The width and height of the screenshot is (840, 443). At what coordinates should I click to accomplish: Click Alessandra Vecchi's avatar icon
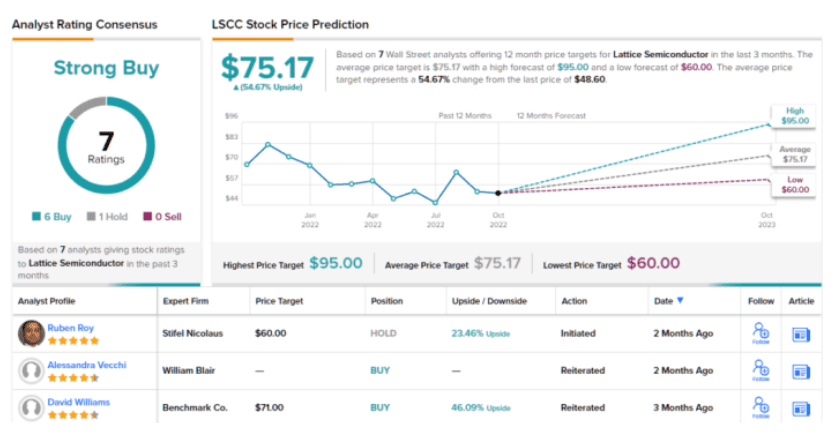click(x=31, y=371)
